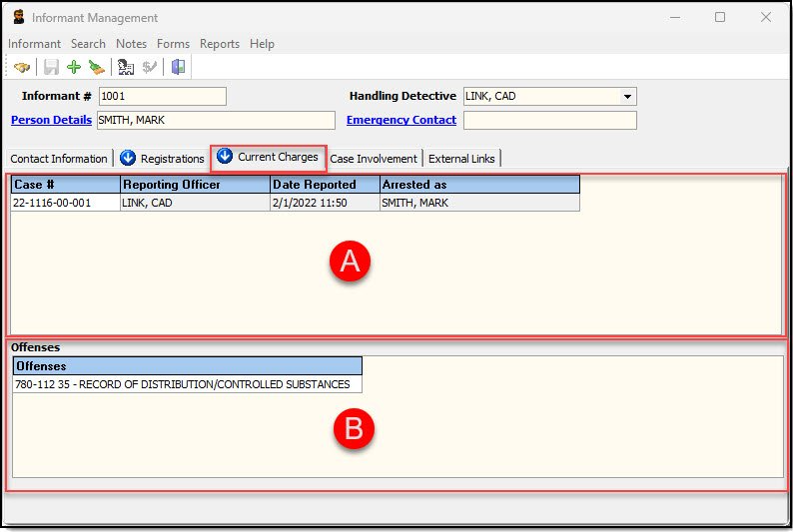Image resolution: width=793 pixels, height=532 pixels.
Task: Click the binoculars search icon in toolbar
Action: pos(22,67)
